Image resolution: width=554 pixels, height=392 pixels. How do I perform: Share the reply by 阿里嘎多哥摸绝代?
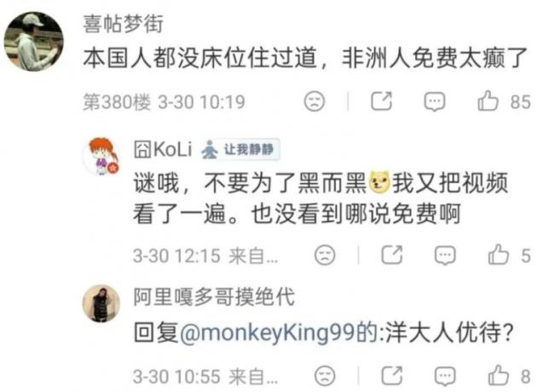tap(392, 376)
